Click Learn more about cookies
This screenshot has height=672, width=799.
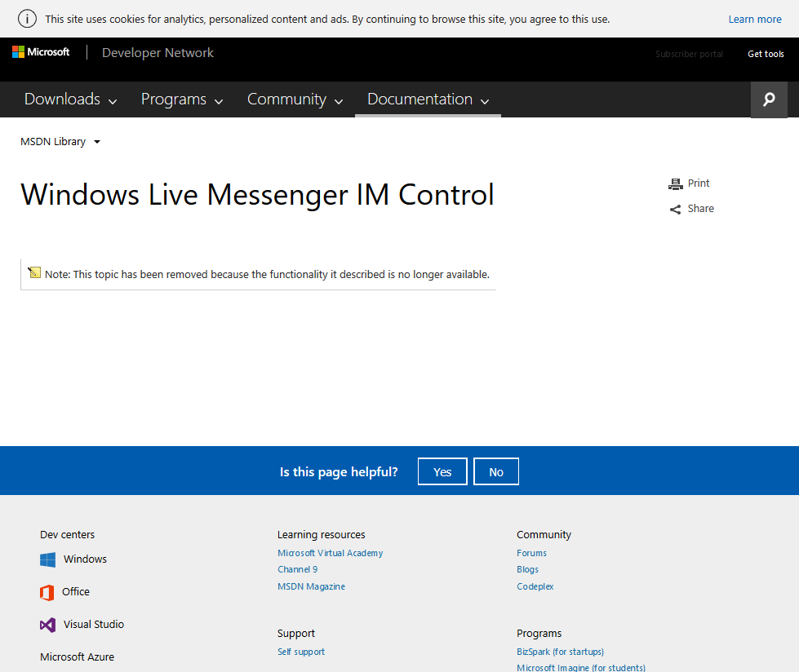(x=755, y=20)
